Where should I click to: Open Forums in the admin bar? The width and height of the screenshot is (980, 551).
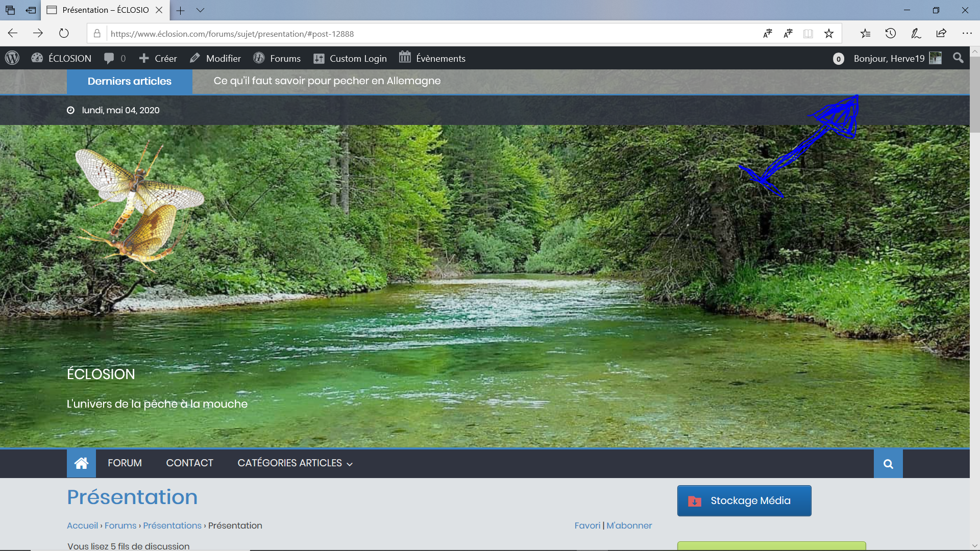click(277, 58)
